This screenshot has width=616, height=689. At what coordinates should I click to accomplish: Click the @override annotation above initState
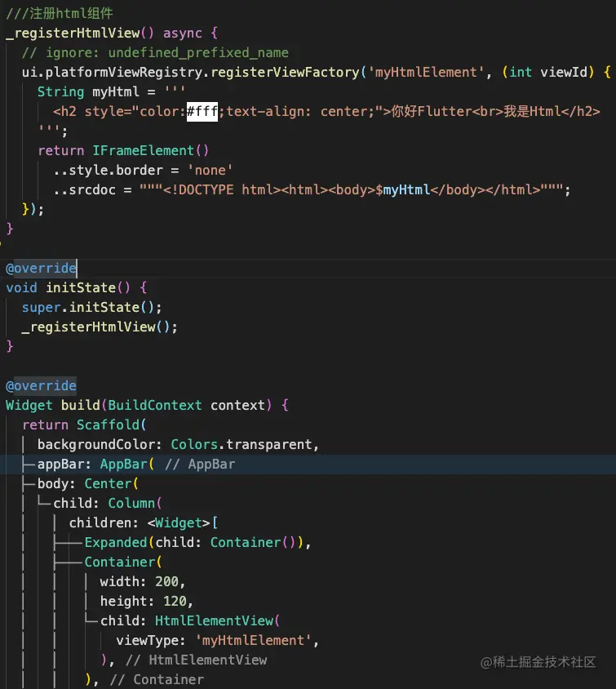click(41, 268)
